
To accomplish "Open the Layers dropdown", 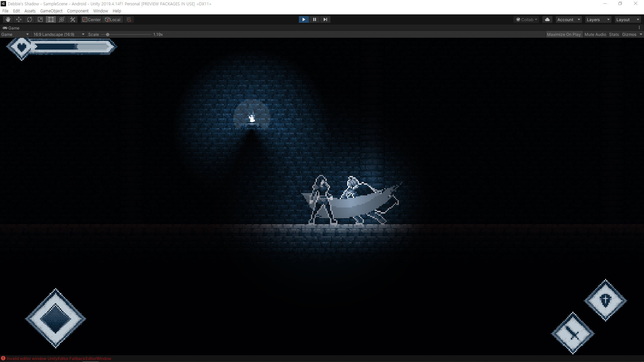I will pos(598,20).
